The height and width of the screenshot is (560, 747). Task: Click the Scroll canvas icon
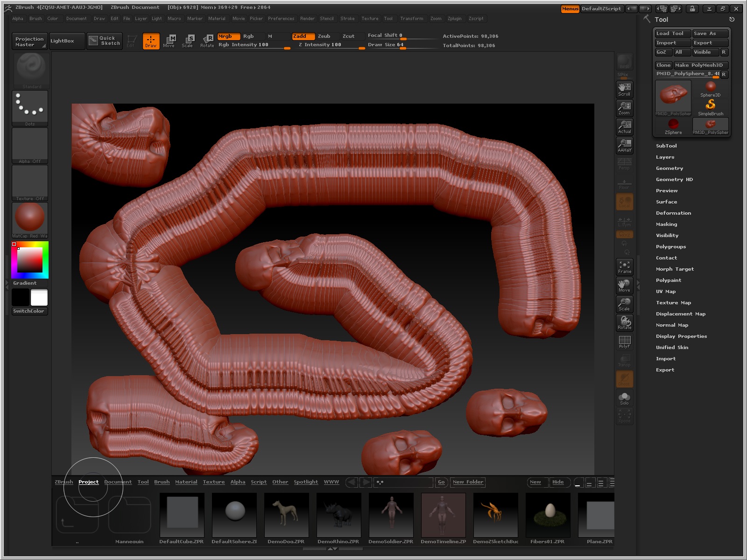624,89
